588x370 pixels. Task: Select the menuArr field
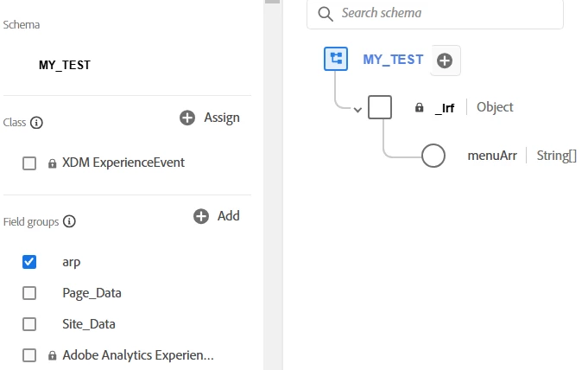point(491,156)
